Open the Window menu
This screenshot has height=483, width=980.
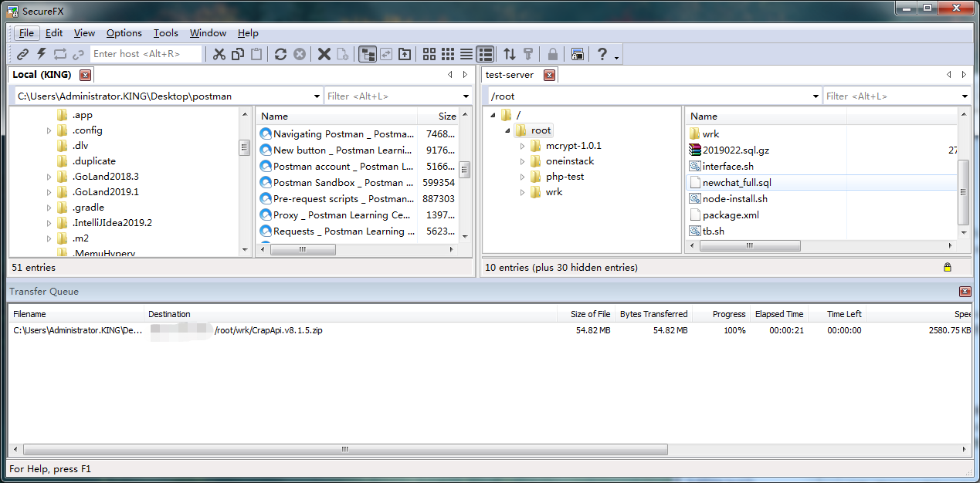pos(208,33)
